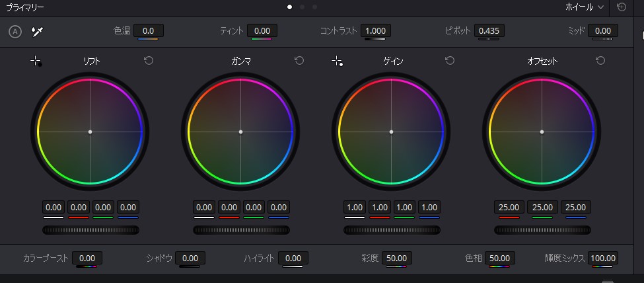This screenshot has height=283, width=644.
Task: Click the シャドウ value field
Action: 190,259
